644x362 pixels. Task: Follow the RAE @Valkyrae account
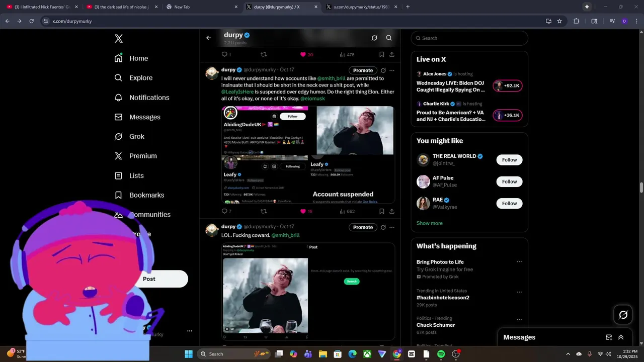(x=509, y=203)
